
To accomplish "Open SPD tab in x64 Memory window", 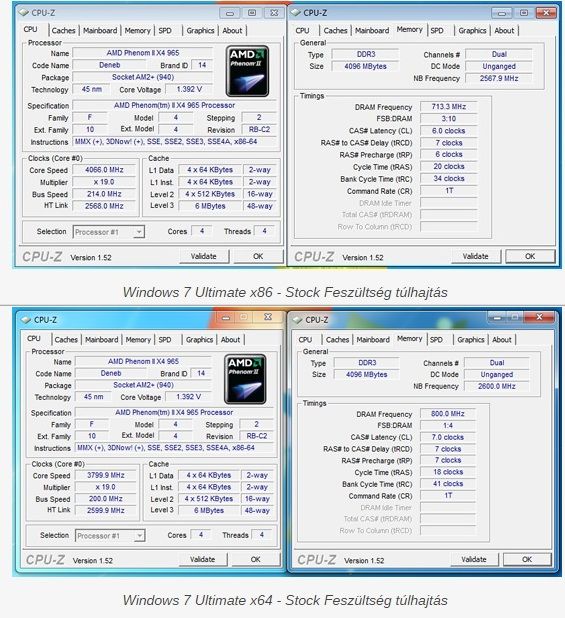I will pos(436,339).
